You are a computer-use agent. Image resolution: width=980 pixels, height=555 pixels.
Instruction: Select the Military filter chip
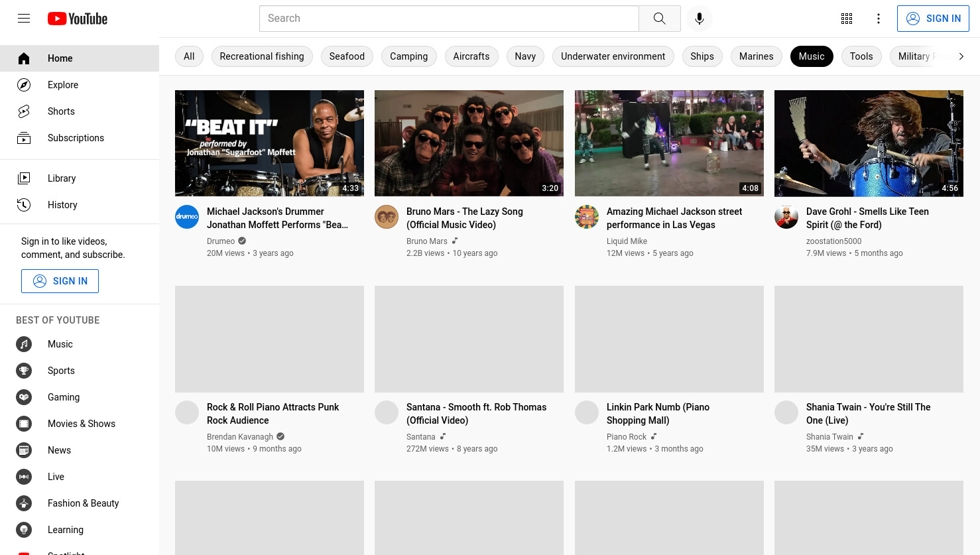click(x=918, y=56)
